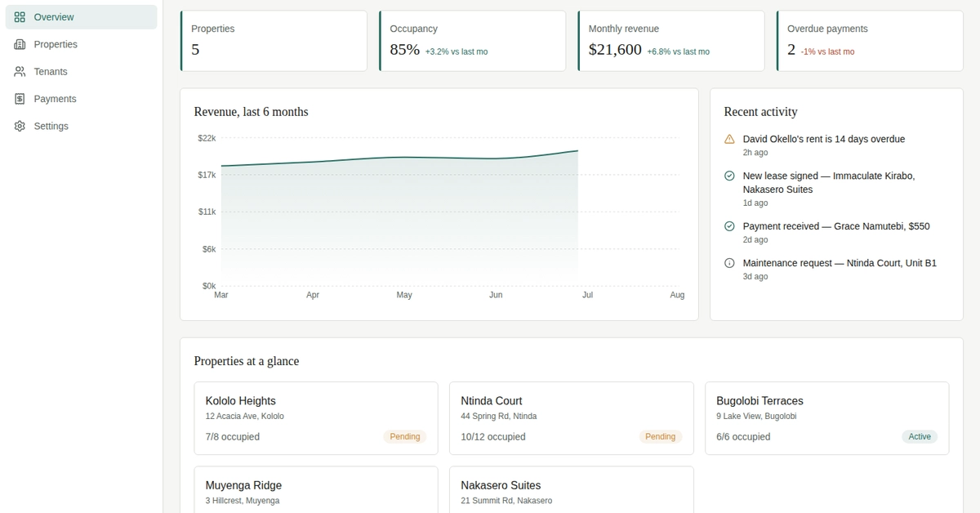Click checkmark icon beside Payment received

(x=729, y=226)
